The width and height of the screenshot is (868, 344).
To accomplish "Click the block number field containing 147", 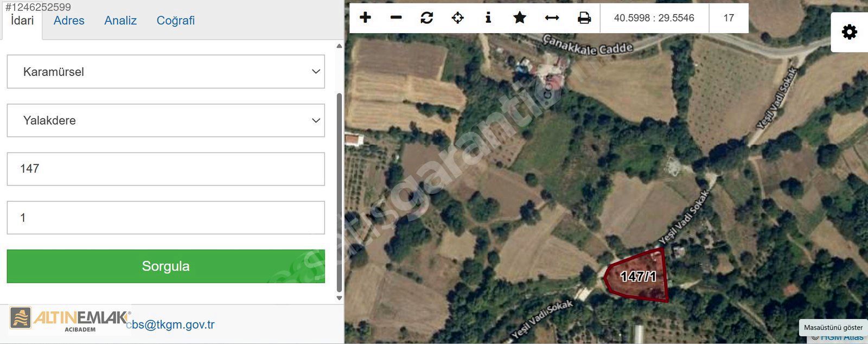I will point(165,169).
